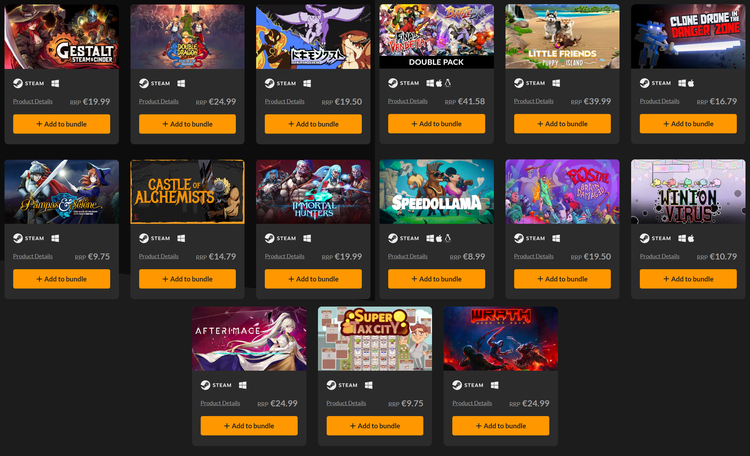
Task: Add Afterimage to bundle
Action: point(249,425)
